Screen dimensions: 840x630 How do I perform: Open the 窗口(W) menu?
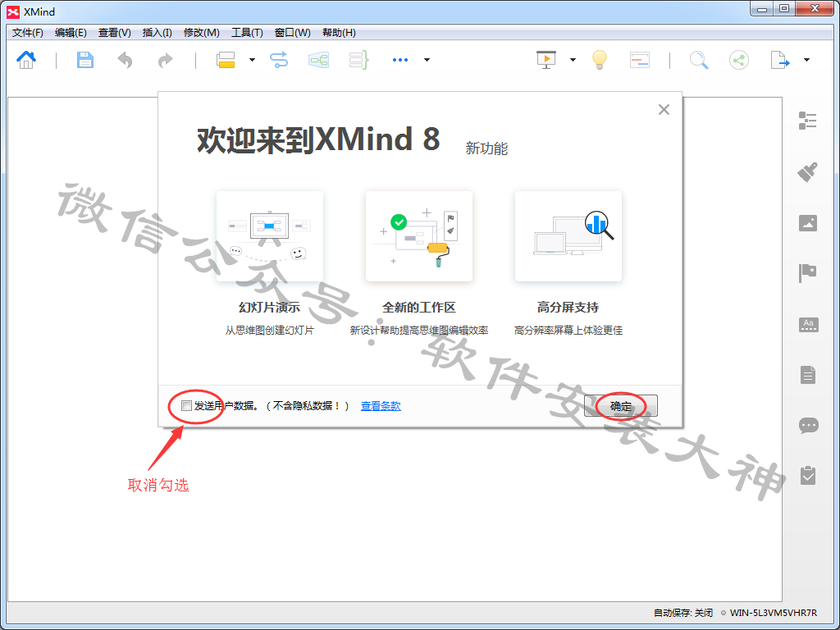tap(293, 33)
